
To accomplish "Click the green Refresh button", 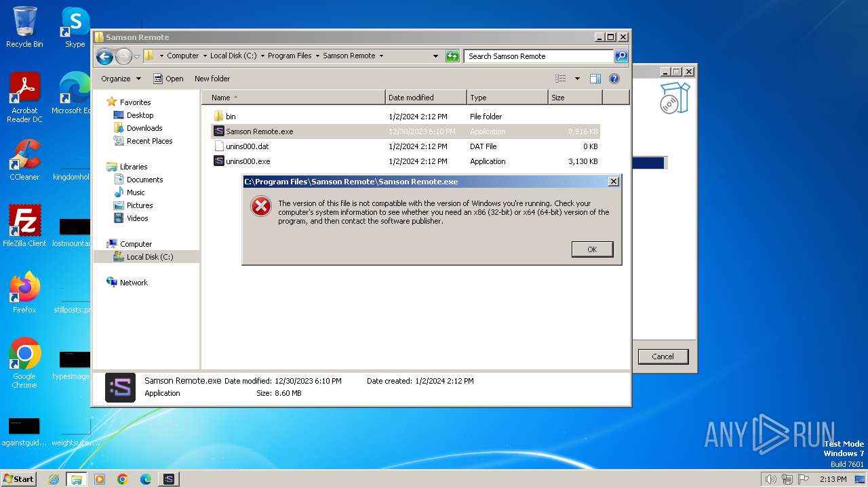I will pos(452,56).
